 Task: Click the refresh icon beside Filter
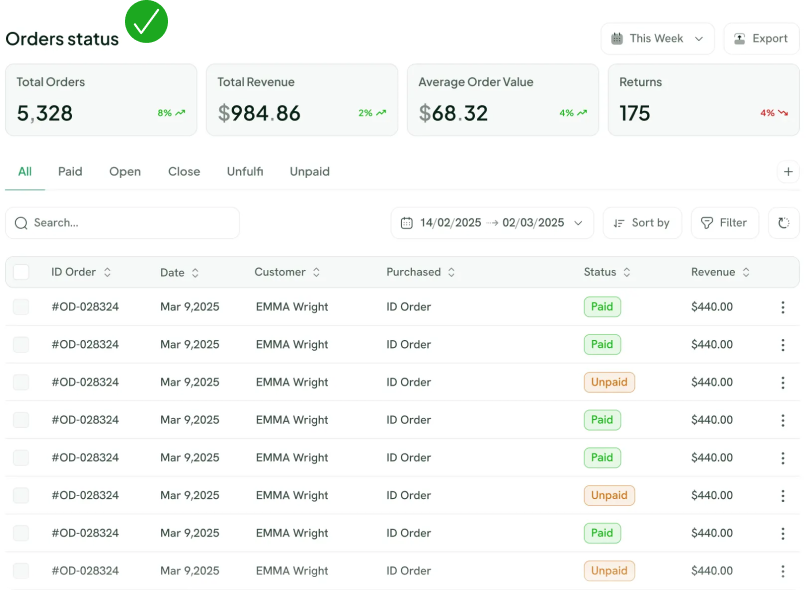[x=784, y=223]
